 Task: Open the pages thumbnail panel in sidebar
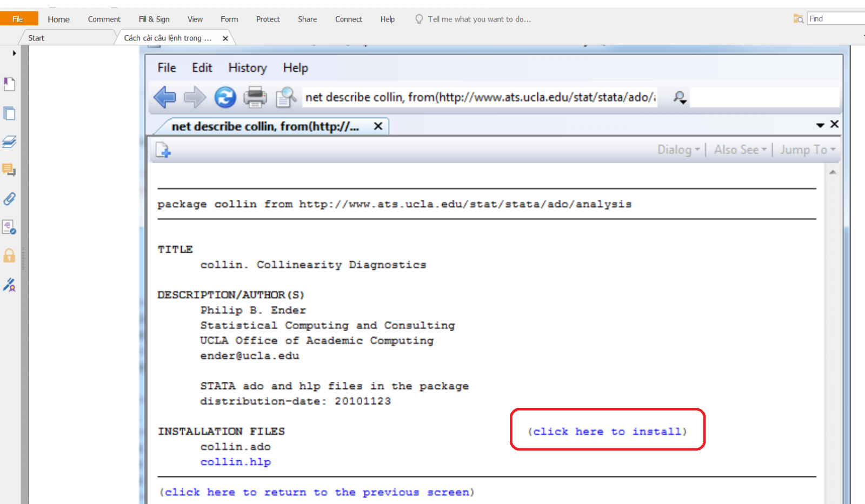click(9, 113)
